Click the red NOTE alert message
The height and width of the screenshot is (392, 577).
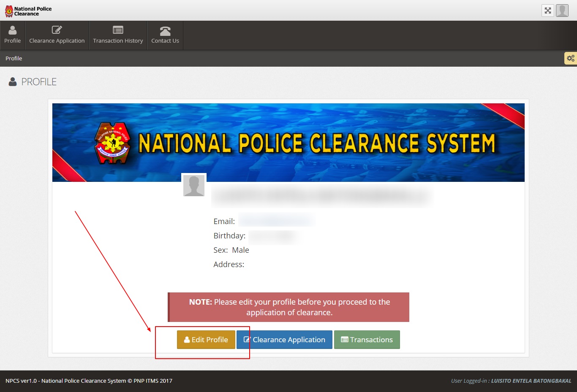288,307
